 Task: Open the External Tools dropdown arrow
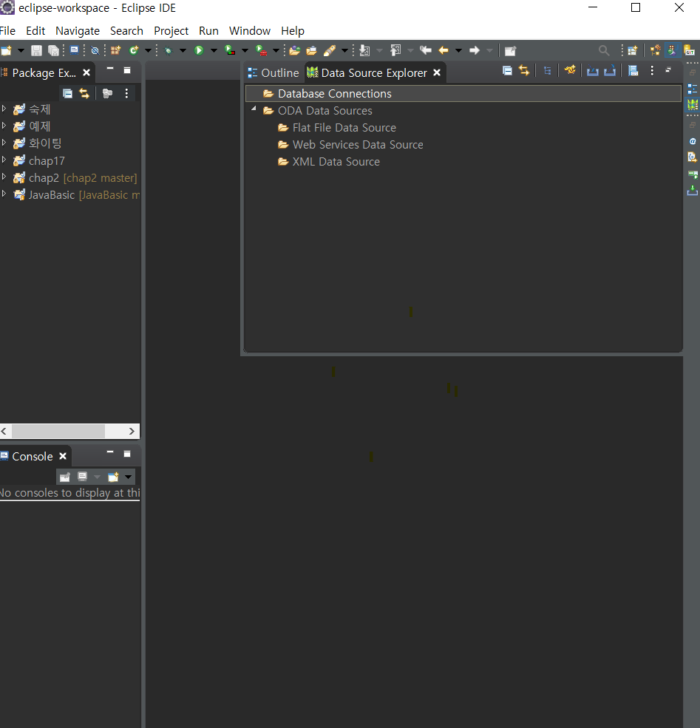pos(276,50)
